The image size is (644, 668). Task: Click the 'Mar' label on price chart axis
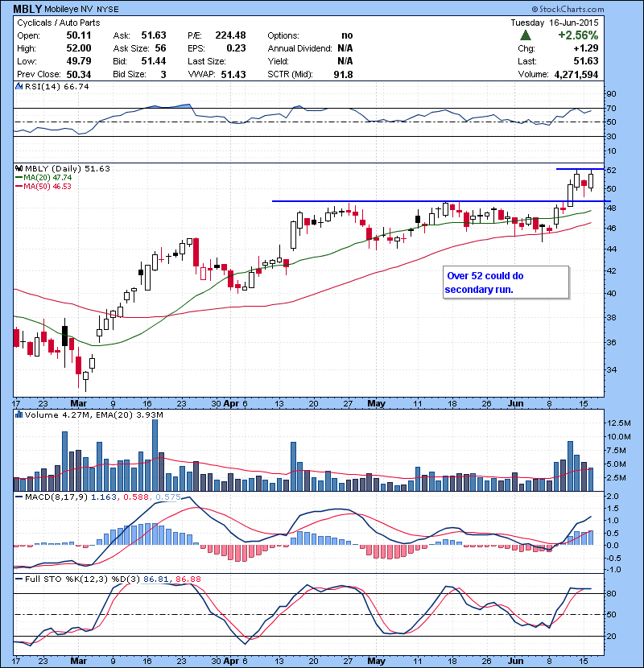(x=78, y=403)
